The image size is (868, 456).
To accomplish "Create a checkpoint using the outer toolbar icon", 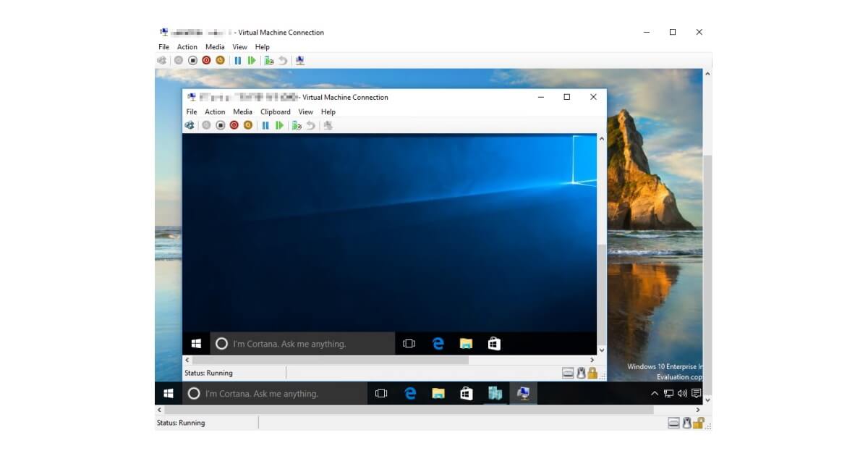I will pos(269,61).
